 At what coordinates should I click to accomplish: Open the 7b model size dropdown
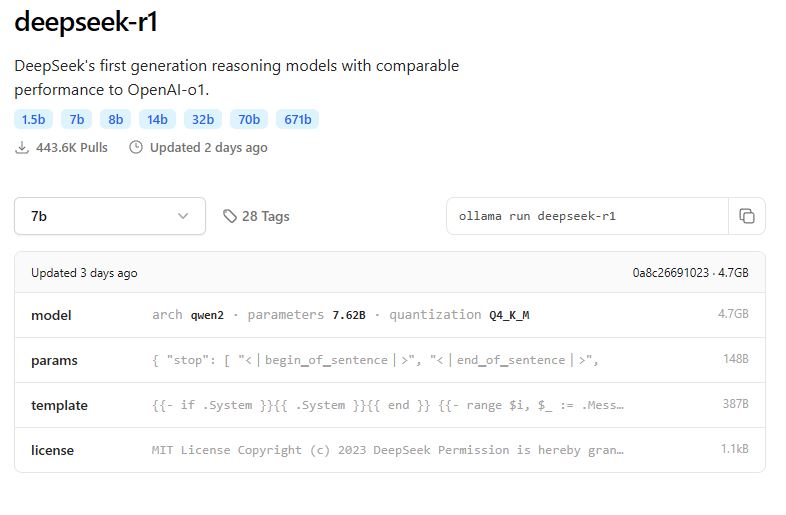109,216
